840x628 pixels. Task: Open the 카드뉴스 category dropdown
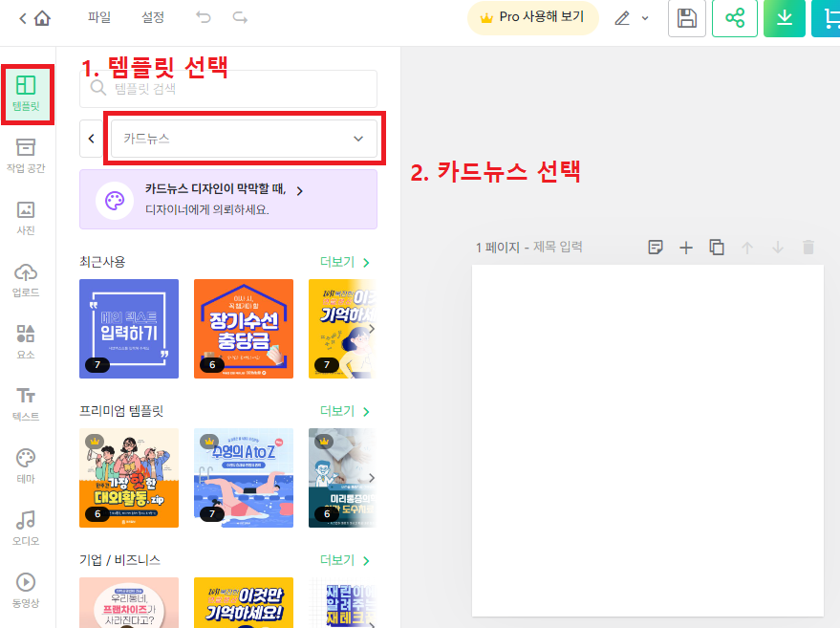(x=244, y=139)
